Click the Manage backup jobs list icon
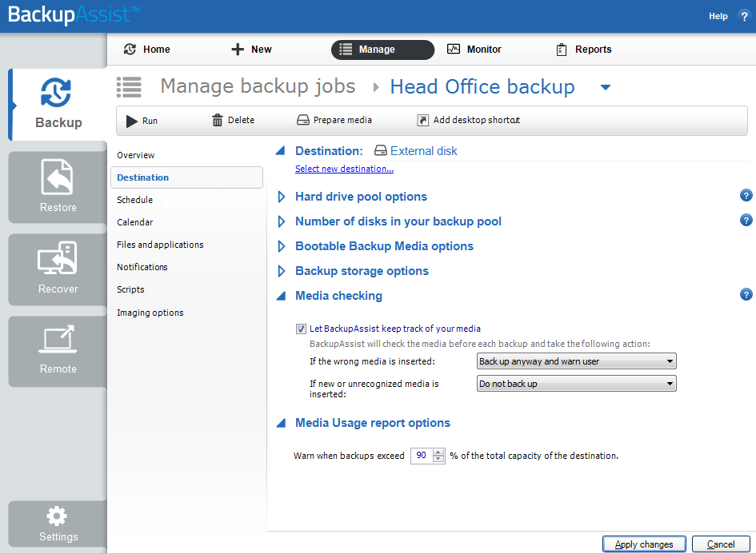The height and width of the screenshot is (554, 756). click(129, 87)
